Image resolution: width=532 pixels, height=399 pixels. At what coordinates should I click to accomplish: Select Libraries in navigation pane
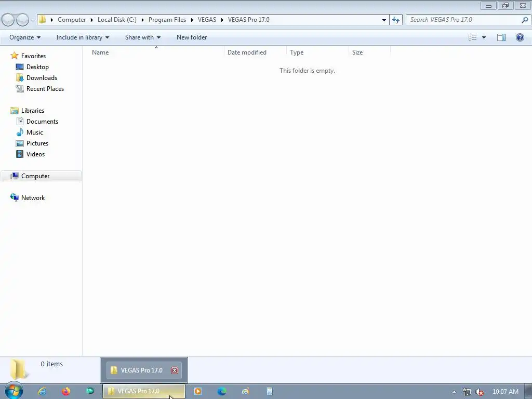[x=33, y=111]
